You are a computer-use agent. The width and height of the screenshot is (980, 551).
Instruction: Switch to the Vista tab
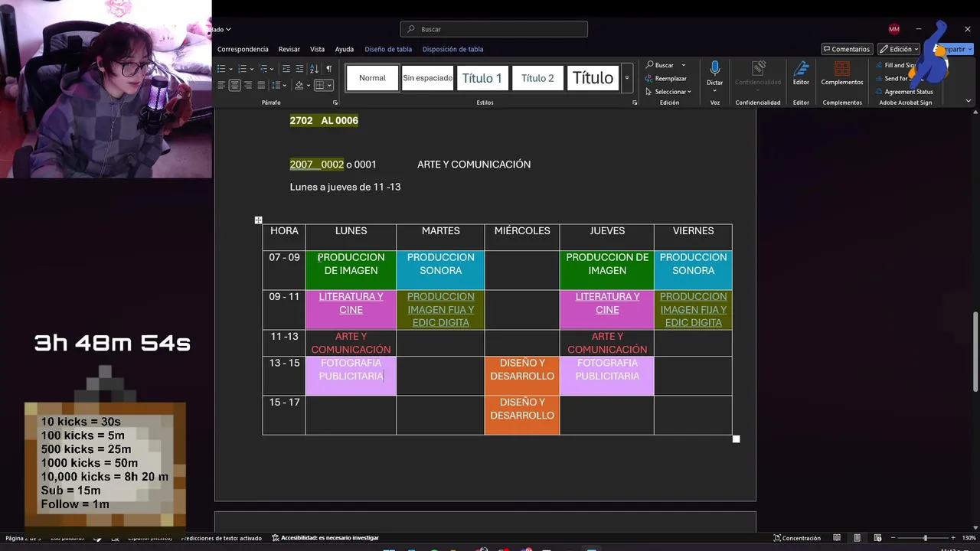point(317,49)
